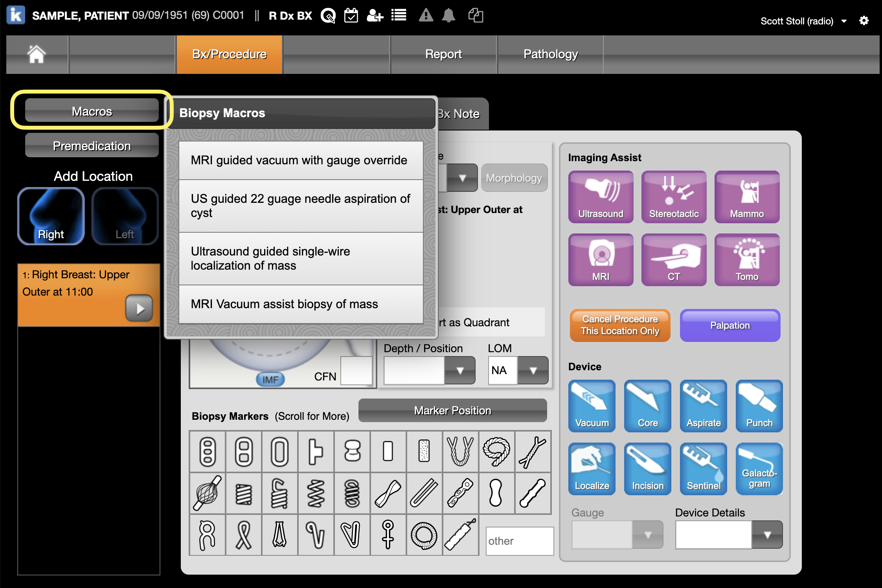The image size is (882, 588).
Task: Open the calendar check icon
Action: [351, 16]
